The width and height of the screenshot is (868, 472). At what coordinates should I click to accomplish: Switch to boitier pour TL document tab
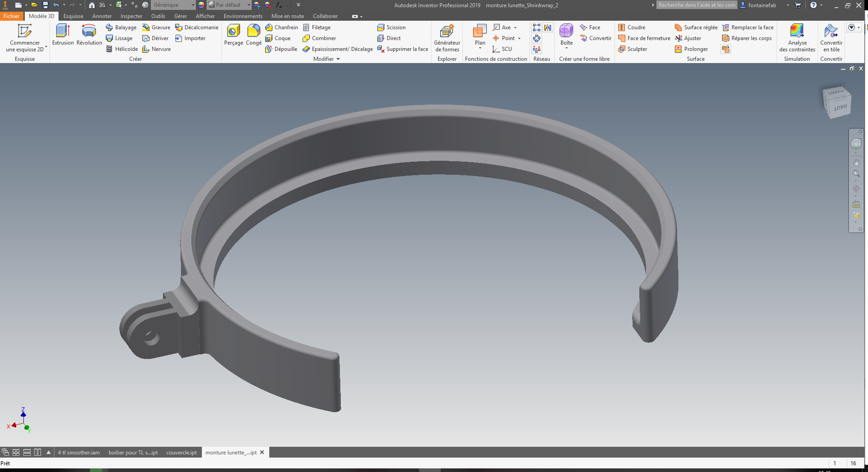133,453
